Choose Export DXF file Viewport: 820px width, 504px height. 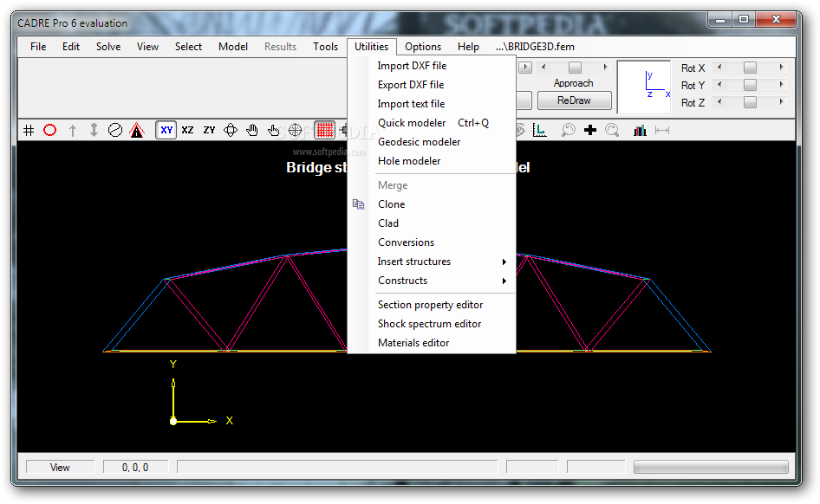tap(411, 85)
